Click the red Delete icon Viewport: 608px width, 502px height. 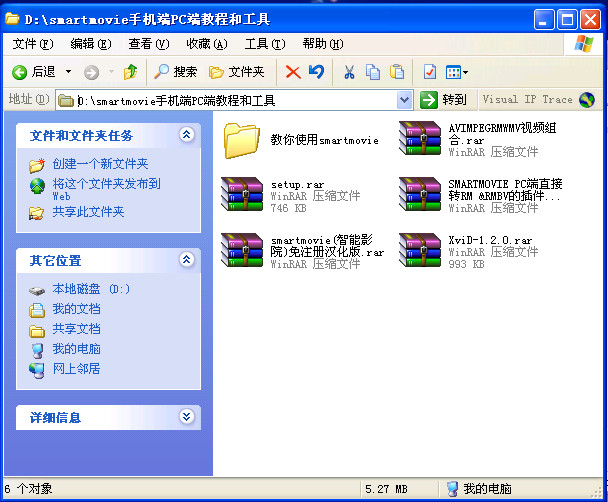click(x=293, y=72)
